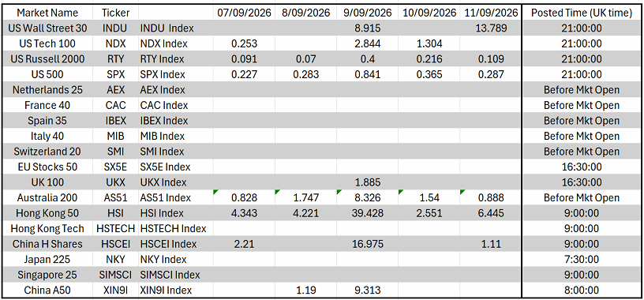Click the value 2.21 in HSCEI row
This screenshot has width=644, height=300.
(245, 244)
